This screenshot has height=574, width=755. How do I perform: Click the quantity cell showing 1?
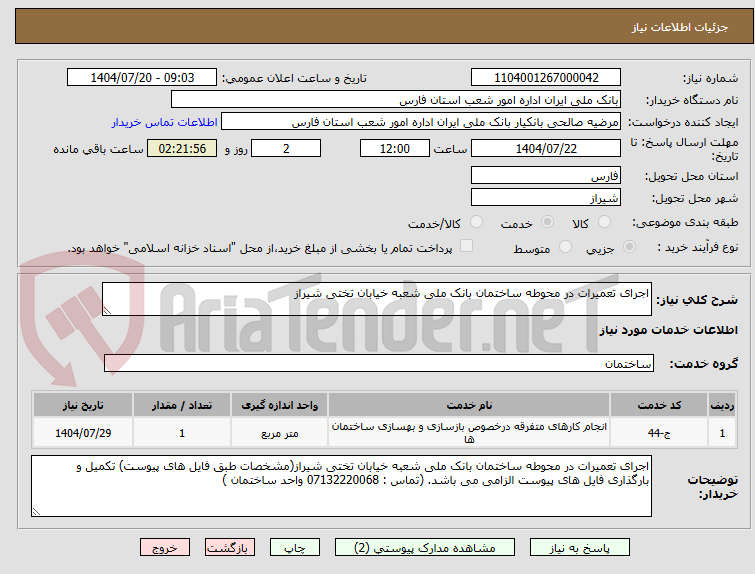tap(182, 433)
